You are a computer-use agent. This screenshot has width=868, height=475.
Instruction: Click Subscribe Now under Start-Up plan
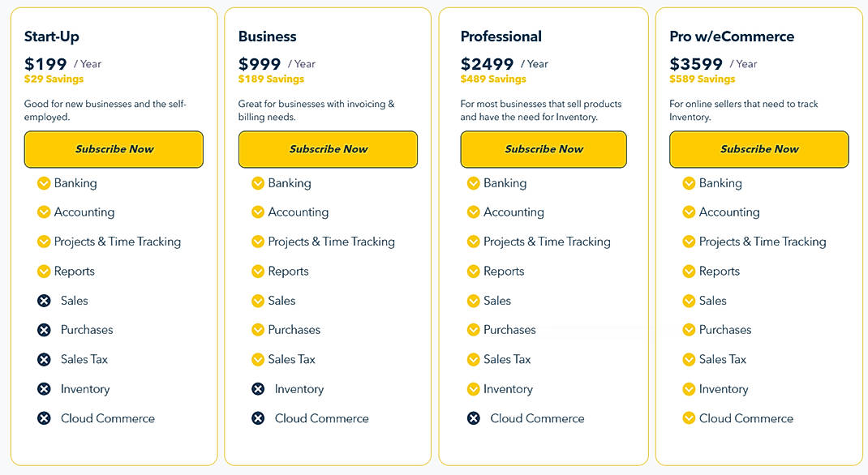(x=114, y=149)
